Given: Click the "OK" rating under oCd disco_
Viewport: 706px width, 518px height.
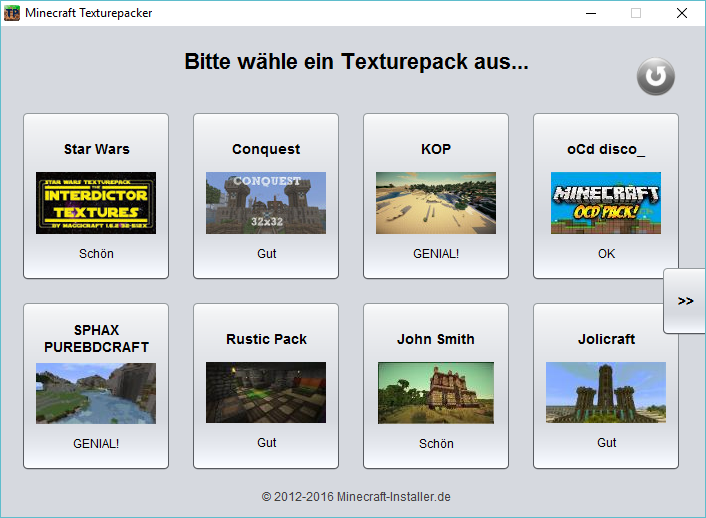Looking at the screenshot, I should coord(606,254).
